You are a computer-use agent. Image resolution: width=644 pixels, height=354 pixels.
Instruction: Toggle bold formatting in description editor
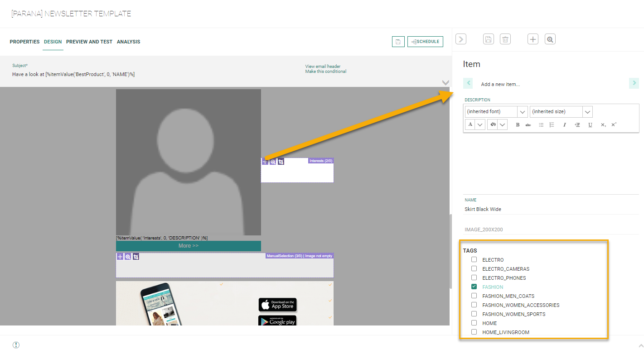point(518,125)
